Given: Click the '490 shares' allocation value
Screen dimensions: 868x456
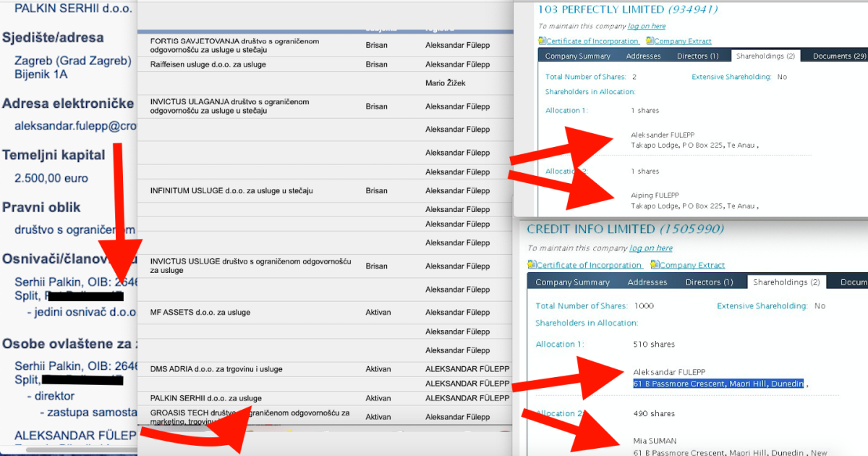Looking at the screenshot, I should [x=654, y=414].
